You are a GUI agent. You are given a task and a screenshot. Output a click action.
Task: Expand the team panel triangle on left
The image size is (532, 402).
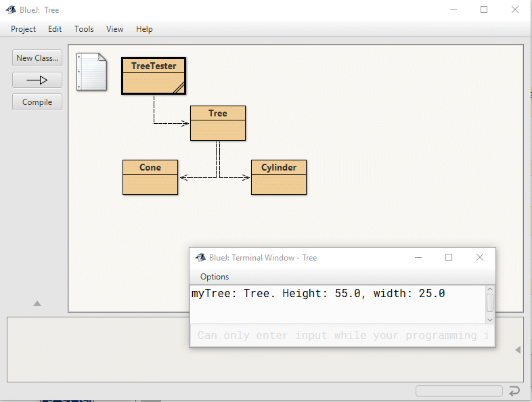pyautogui.click(x=37, y=303)
